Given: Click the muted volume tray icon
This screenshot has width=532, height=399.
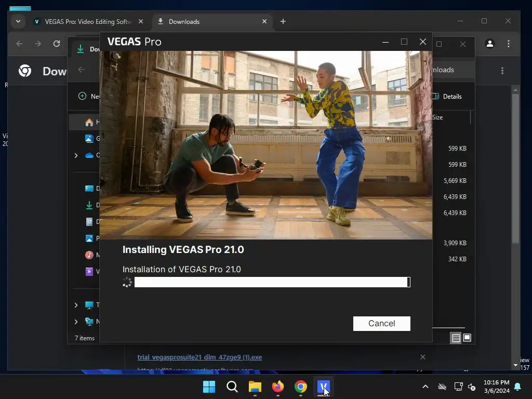Looking at the screenshot, I should [472, 387].
